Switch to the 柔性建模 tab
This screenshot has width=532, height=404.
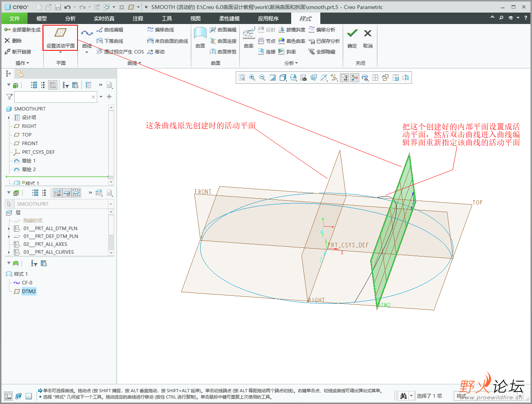[229, 18]
